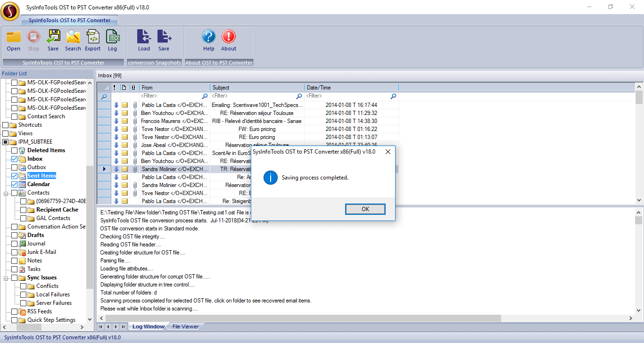Select the GAL Contacts folder
644x343 pixels.
[x=53, y=218]
